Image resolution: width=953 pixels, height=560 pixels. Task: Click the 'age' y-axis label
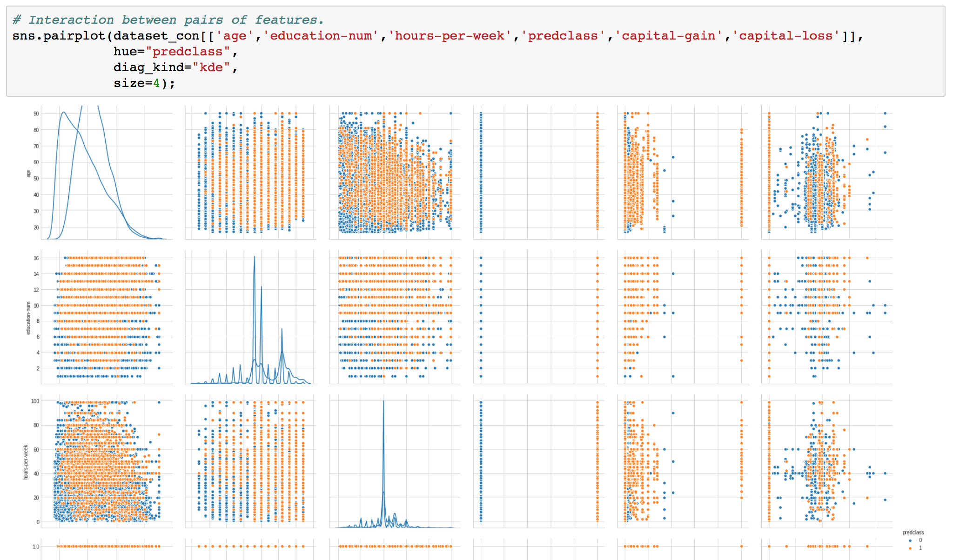coord(28,173)
